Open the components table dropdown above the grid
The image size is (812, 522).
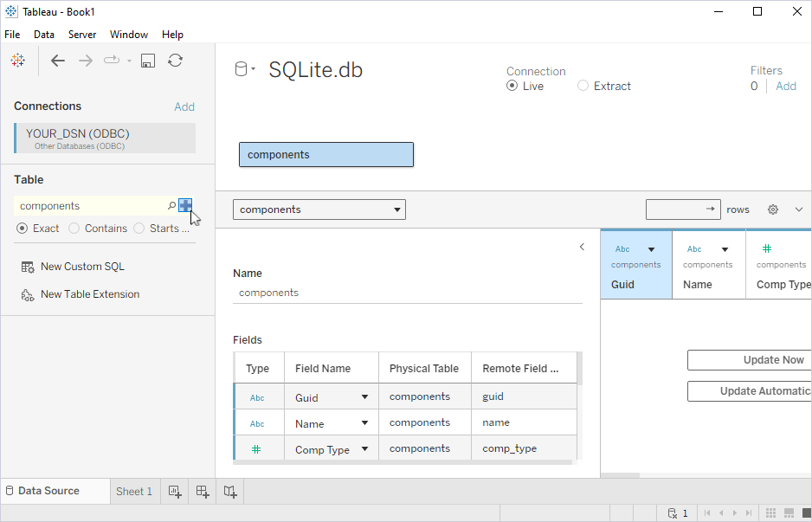point(397,209)
